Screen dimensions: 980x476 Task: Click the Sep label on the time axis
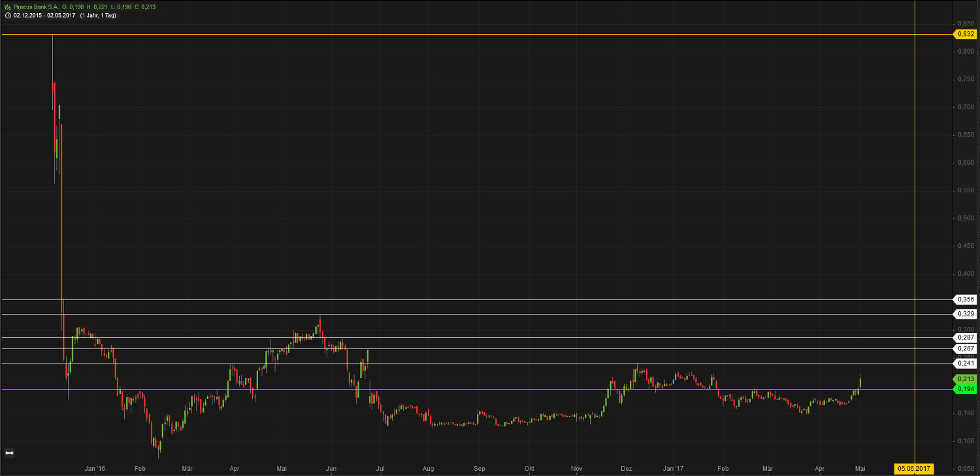click(x=480, y=469)
